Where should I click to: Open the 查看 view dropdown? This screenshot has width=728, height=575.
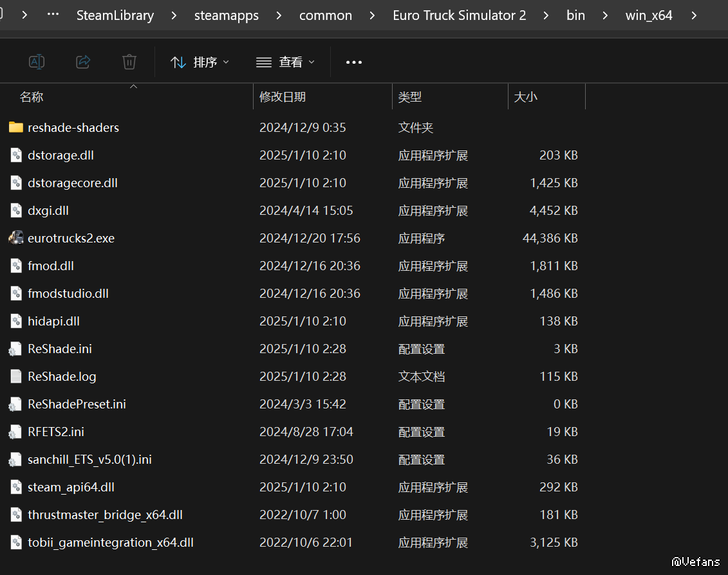(285, 62)
